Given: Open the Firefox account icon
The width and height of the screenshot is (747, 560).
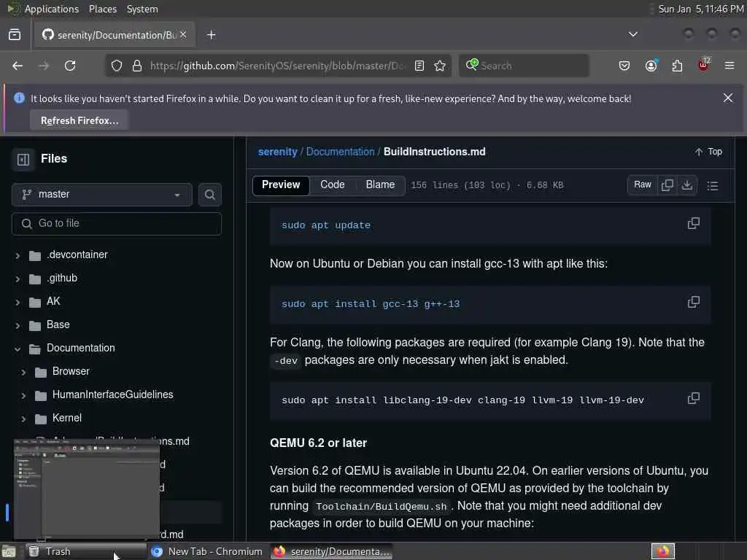Looking at the screenshot, I should click(651, 66).
